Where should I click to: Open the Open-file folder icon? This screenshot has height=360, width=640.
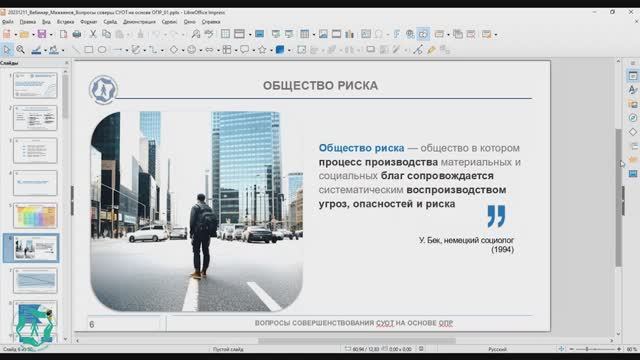(x=24, y=34)
